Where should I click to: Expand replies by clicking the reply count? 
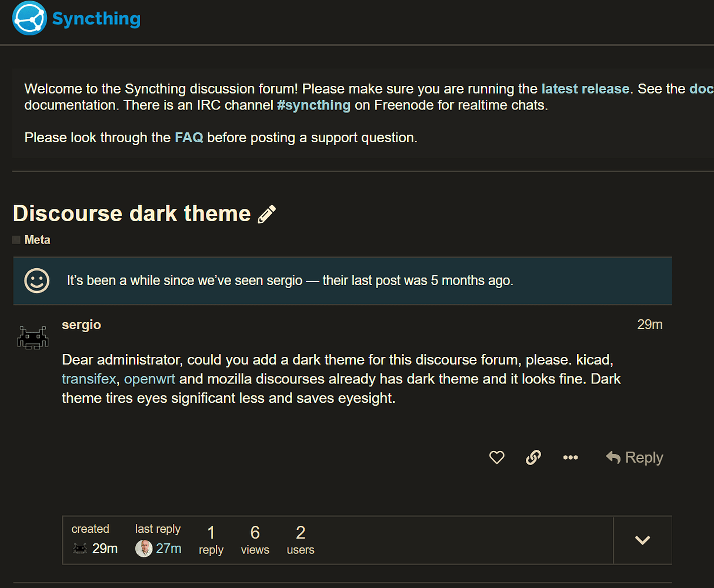click(211, 539)
